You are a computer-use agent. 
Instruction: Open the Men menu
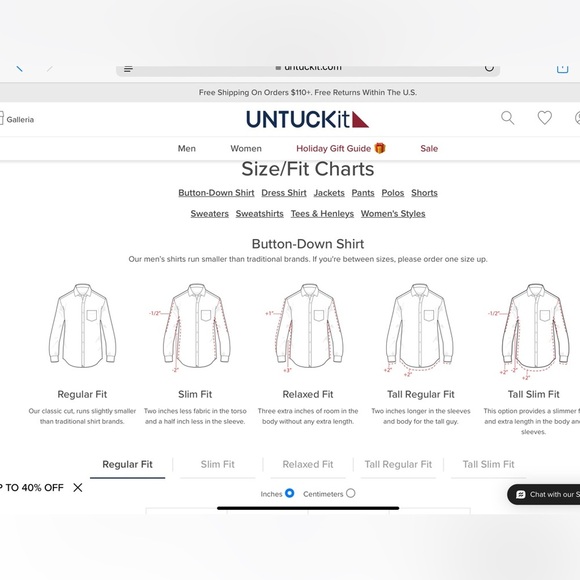[186, 149]
